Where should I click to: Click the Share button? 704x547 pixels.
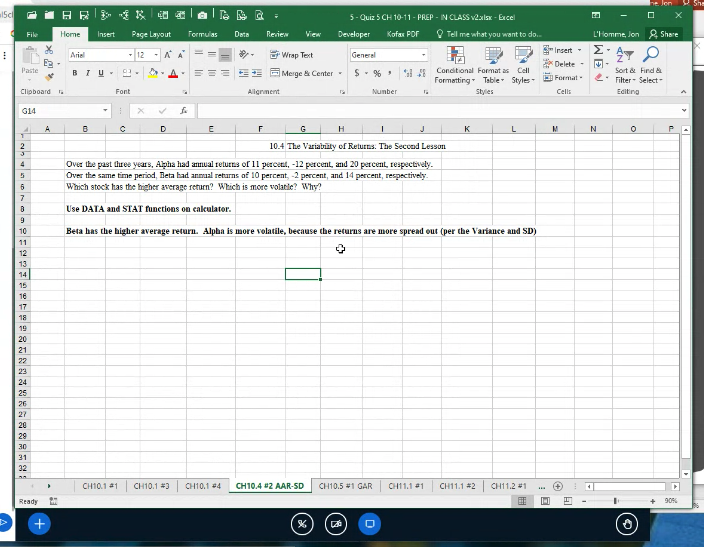coord(664,34)
